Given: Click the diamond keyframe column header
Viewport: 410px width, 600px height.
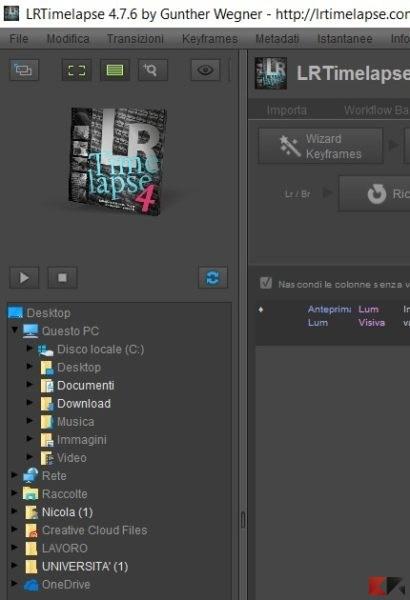Looking at the screenshot, I should (261, 309).
